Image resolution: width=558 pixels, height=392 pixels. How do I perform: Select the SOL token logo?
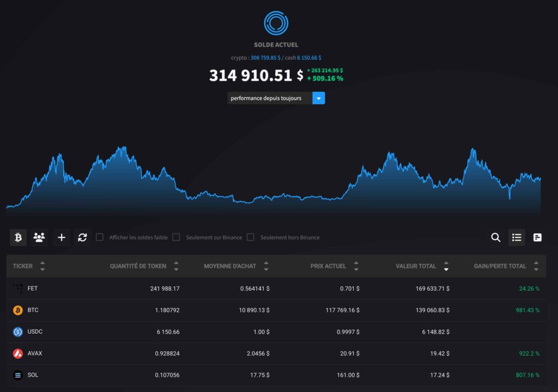(x=17, y=375)
